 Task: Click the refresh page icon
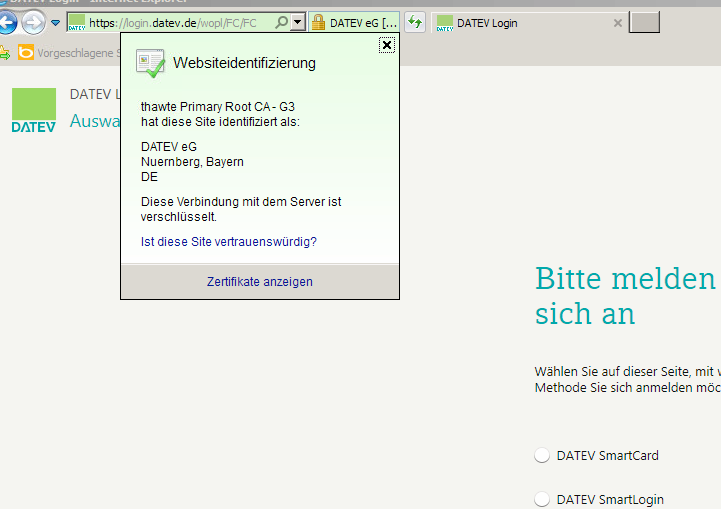415,22
